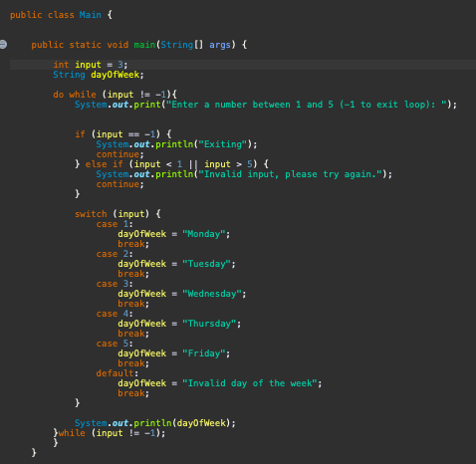Click the case 2 label
This screenshot has height=464, width=476.
[115, 254]
